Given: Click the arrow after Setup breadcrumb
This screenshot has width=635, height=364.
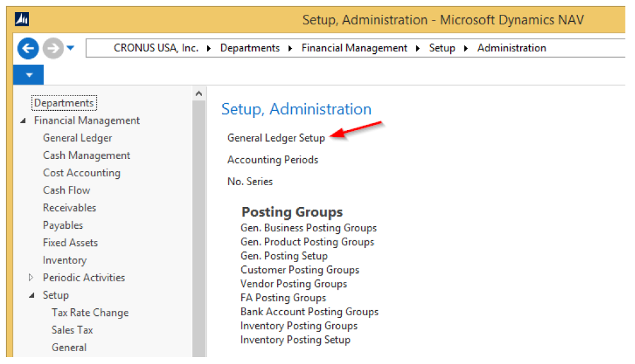Looking at the screenshot, I should click(466, 49).
